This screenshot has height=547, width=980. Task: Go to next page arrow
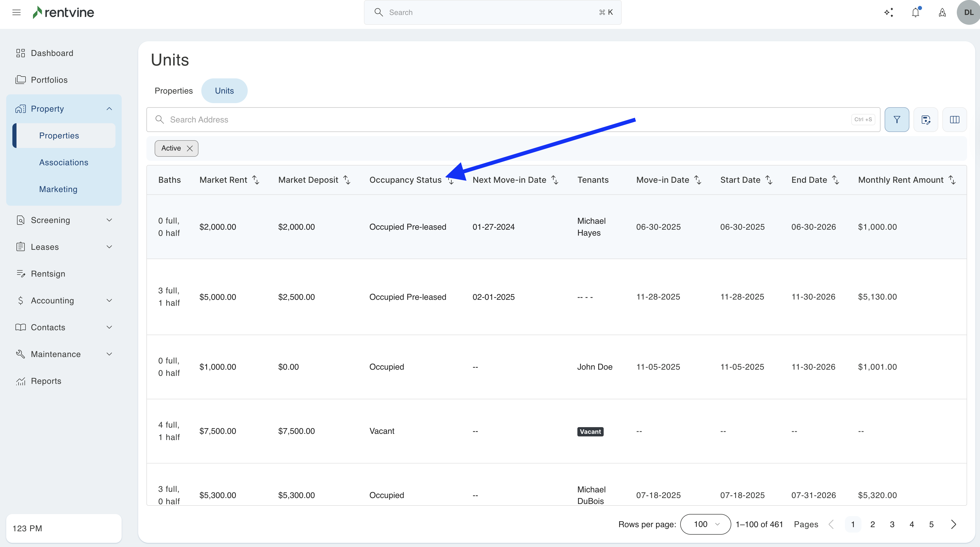(953, 524)
